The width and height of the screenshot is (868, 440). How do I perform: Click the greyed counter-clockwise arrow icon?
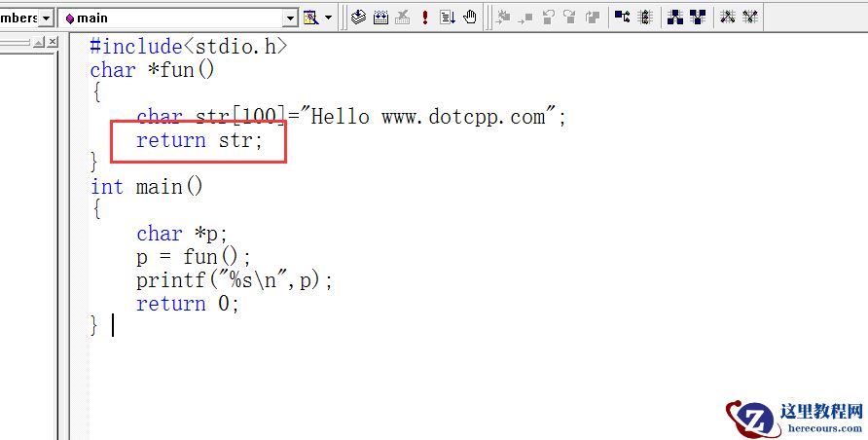[x=548, y=18]
